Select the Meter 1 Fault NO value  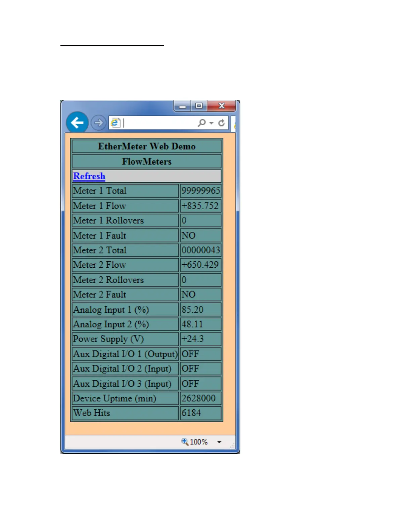pyautogui.click(x=188, y=235)
